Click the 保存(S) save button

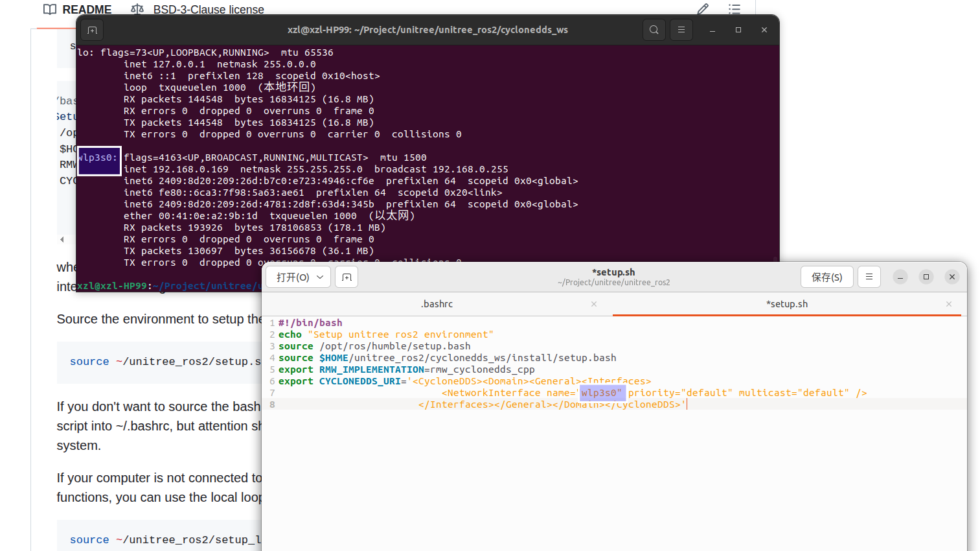point(827,277)
